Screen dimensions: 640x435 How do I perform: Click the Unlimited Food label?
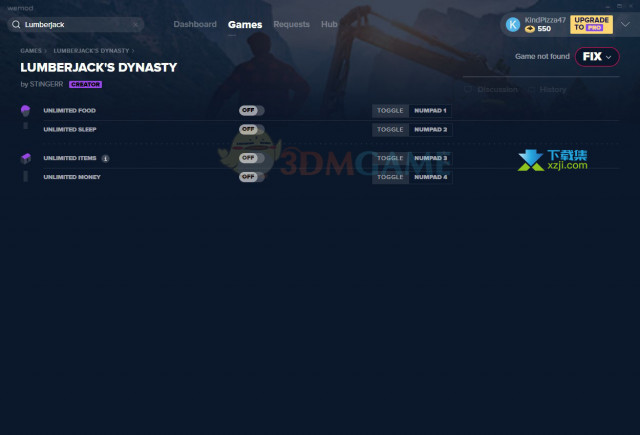[69, 111]
